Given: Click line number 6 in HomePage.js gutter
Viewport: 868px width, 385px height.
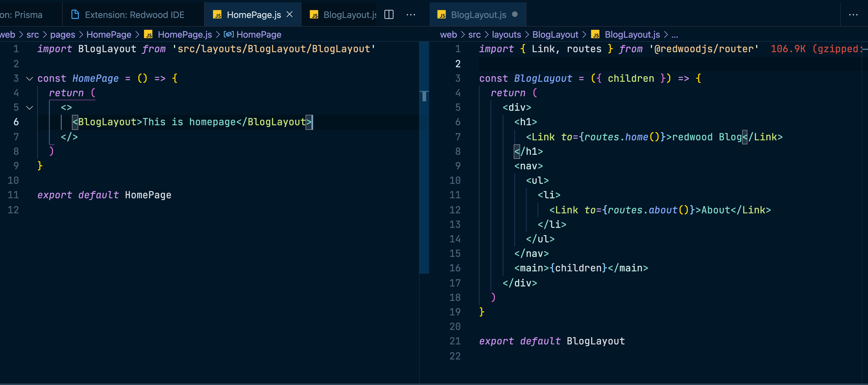Looking at the screenshot, I should pos(16,122).
